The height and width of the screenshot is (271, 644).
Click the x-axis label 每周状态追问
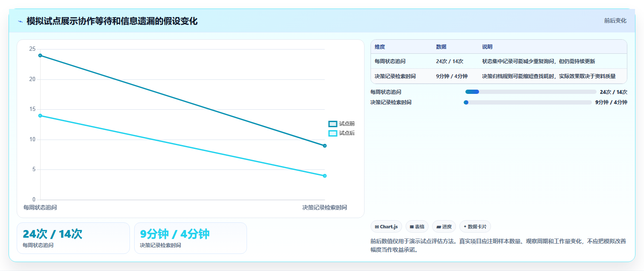point(40,207)
